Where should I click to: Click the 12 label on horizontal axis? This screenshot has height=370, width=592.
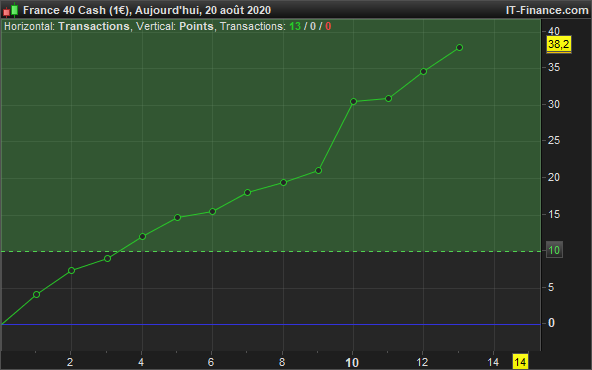coord(422,362)
